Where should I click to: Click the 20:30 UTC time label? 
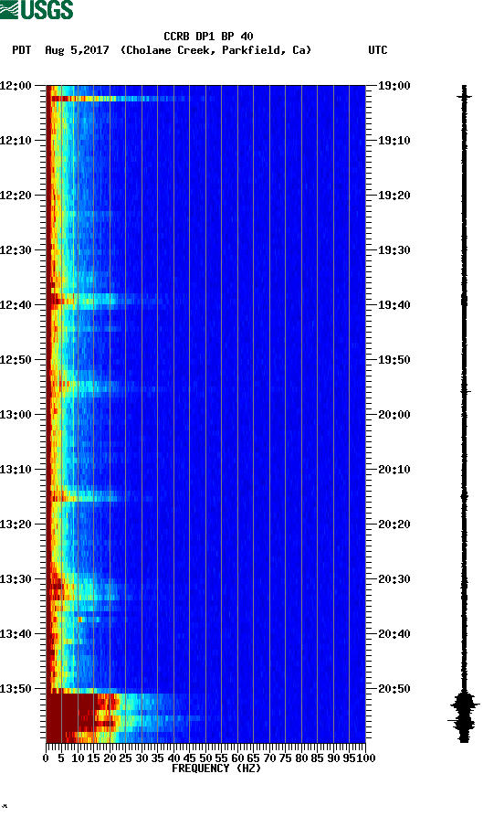[x=394, y=579]
